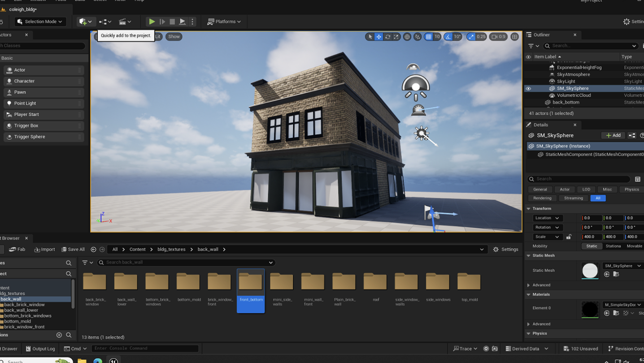The width and height of the screenshot is (644, 363).
Task: Open viewport layout maximize icon
Action: click(515, 37)
